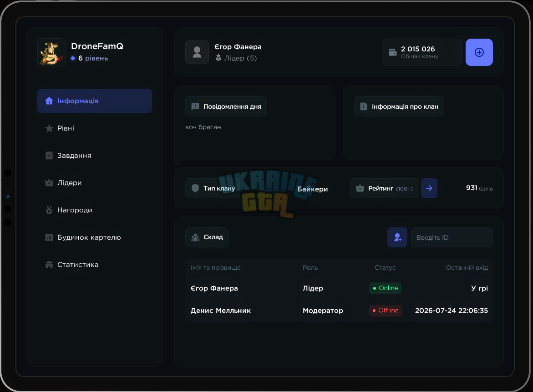
Task: Select the Денис Мелльник member row
Action: tap(339, 311)
